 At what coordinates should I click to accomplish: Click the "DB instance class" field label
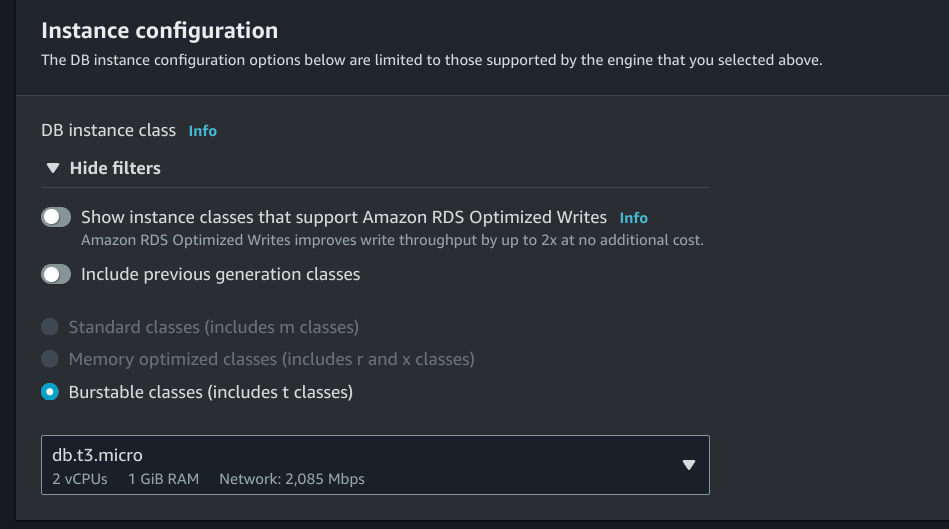[x=108, y=131]
